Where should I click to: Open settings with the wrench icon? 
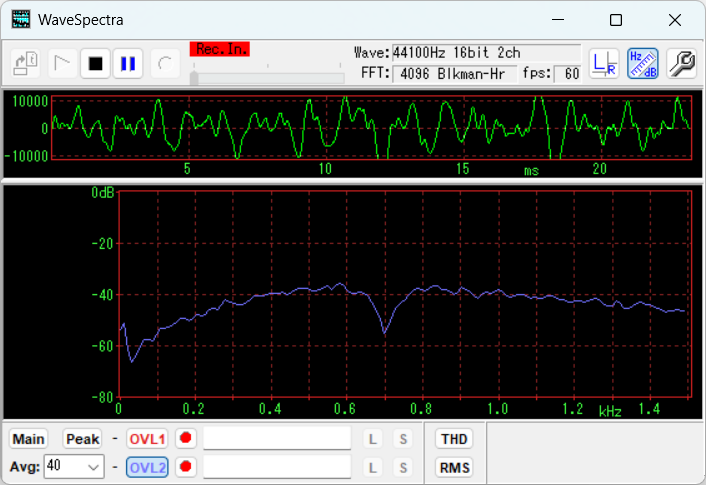pos(682,63)
